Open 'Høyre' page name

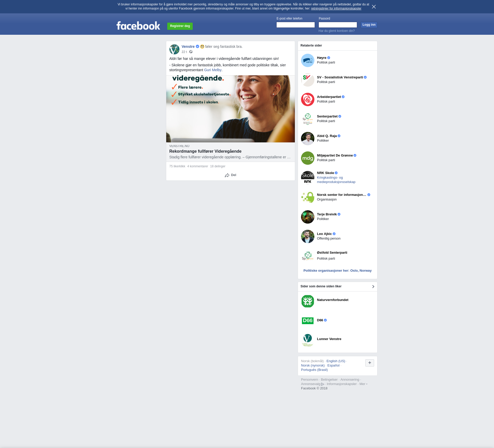pyautogui.click(x=322, y=58)
